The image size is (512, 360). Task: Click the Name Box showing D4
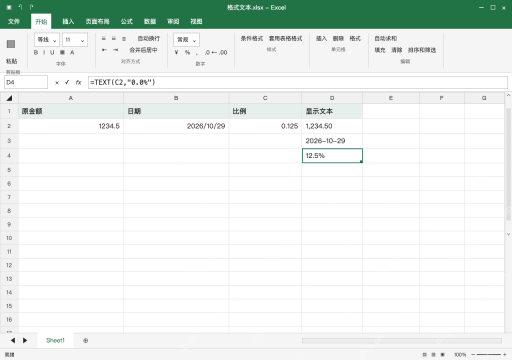[x=26, y=82]
